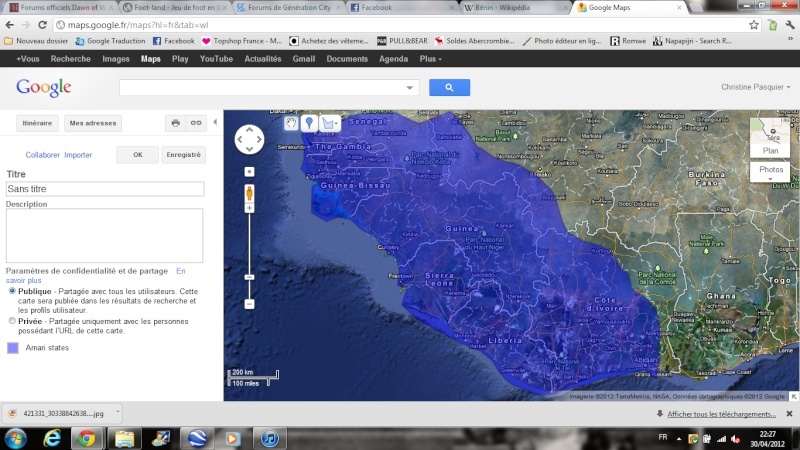The image size is (800, 450).
Task: Pan the map down with arrow
Action: (249, 149)
